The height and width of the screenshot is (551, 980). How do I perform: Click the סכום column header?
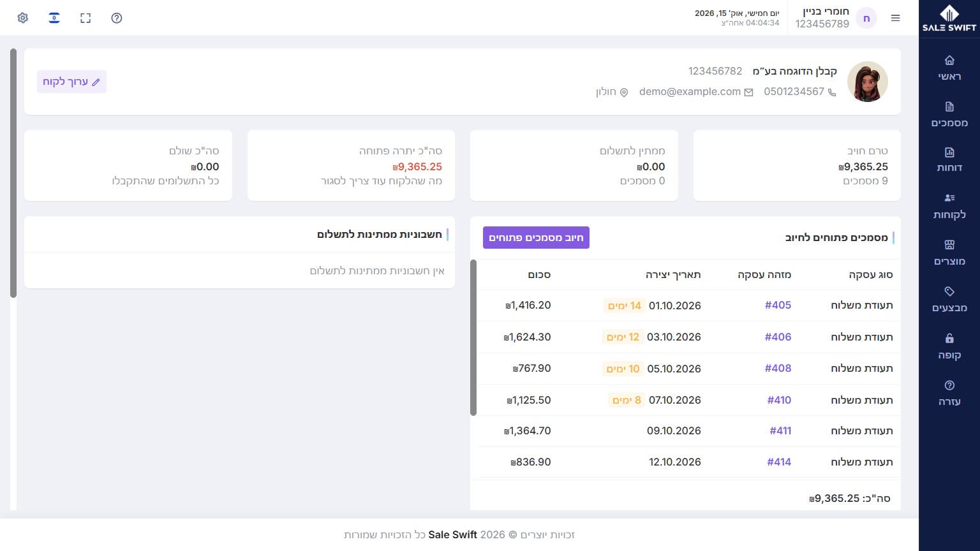pos(539,275)
